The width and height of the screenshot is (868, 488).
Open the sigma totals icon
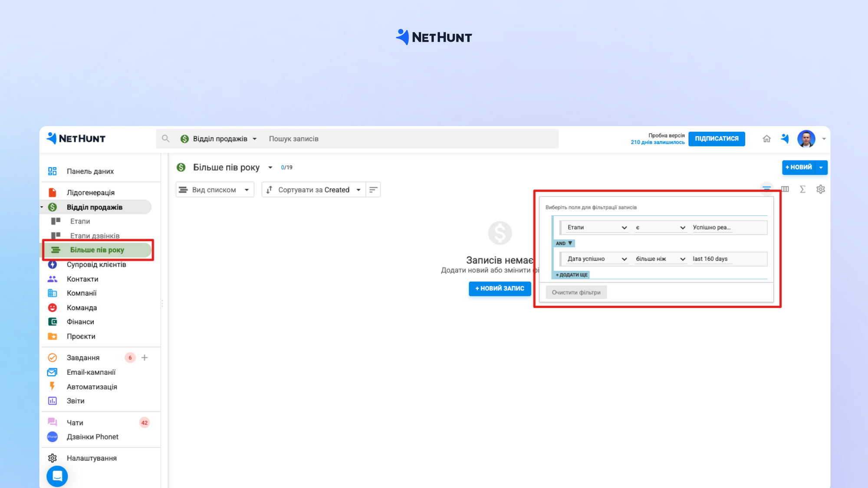(802, 189)
